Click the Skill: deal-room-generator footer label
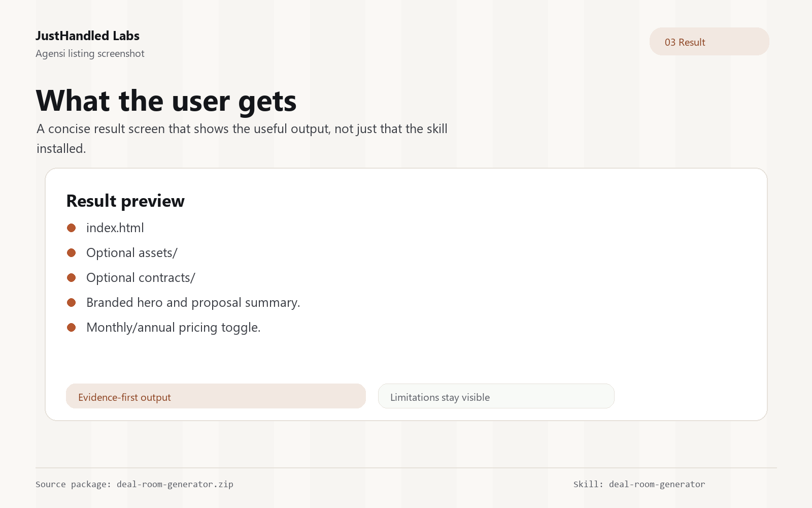 pos(639,485)
